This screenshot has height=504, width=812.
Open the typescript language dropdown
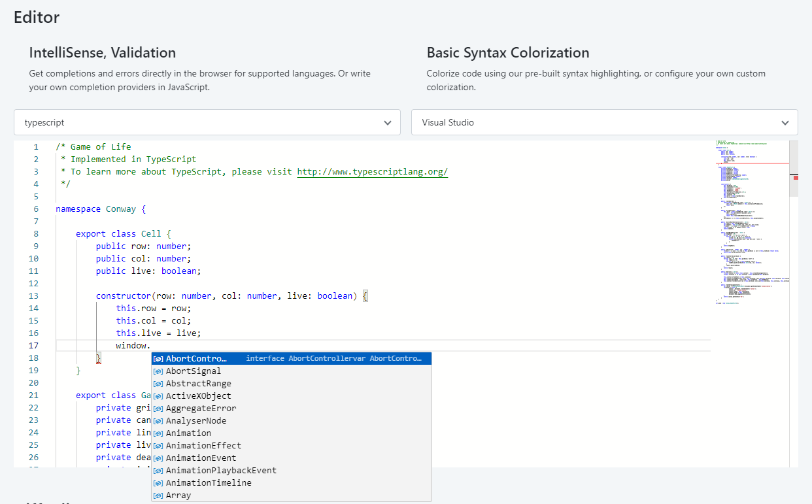[207, 122]
